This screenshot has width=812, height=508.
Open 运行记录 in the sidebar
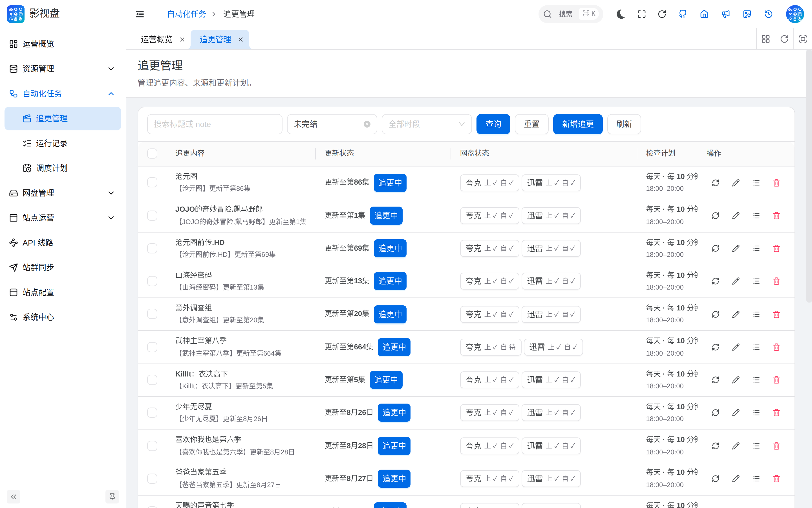tap(63, 143)
